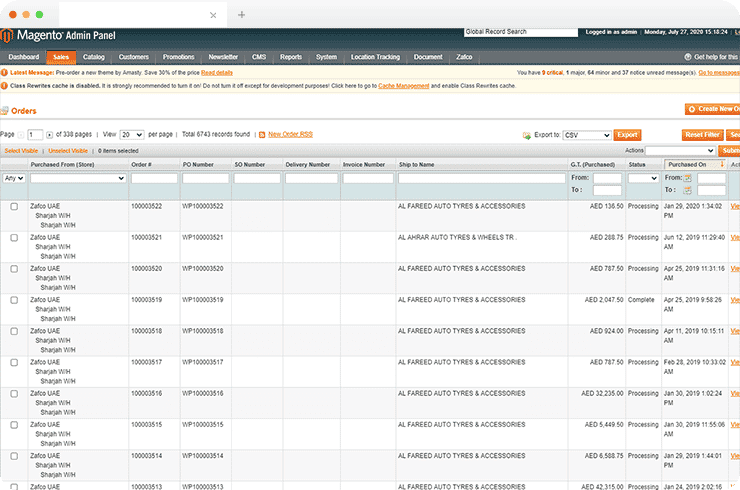Open the Dashboard menu
Screen dimensions: 740x490
point(24,57)
